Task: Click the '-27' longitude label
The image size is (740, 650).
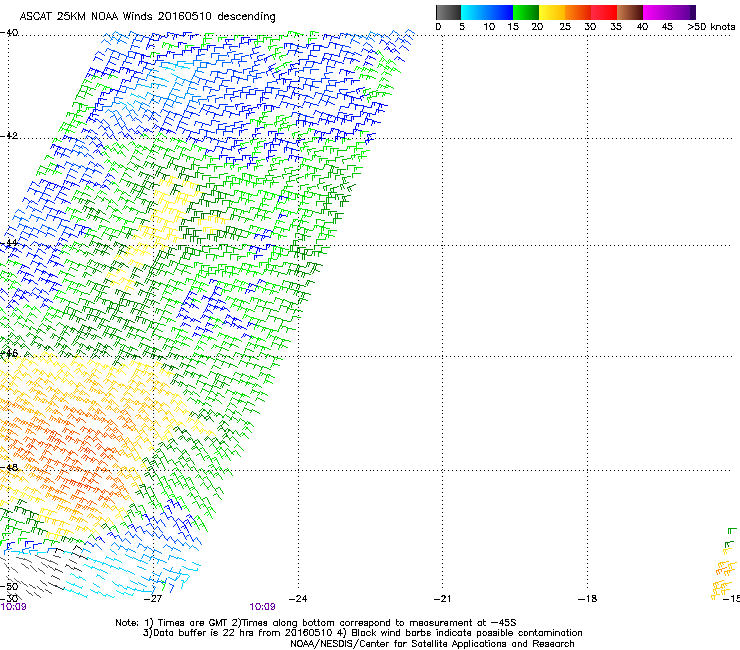Action: tap(153, 599)
